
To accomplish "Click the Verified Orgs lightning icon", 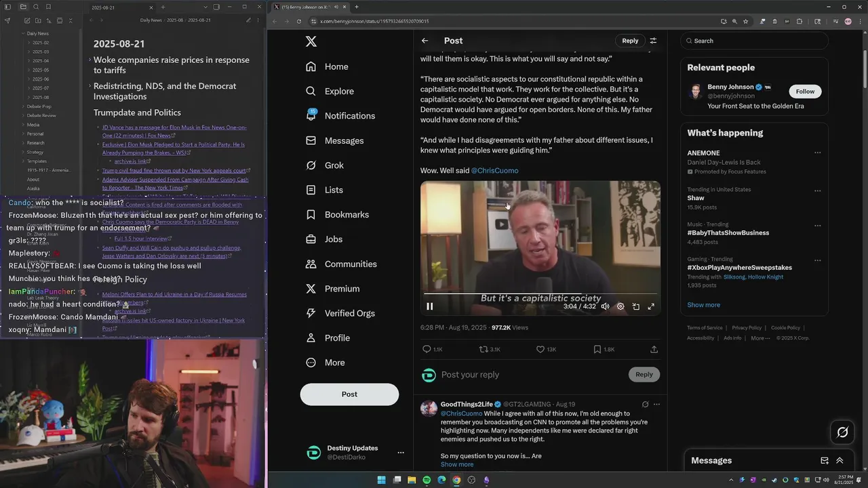I will point(311,313).
